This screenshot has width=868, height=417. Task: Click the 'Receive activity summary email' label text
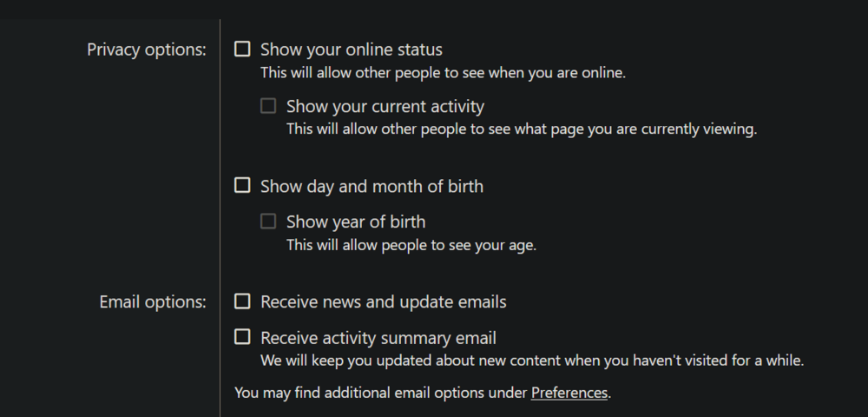[378, 338]
